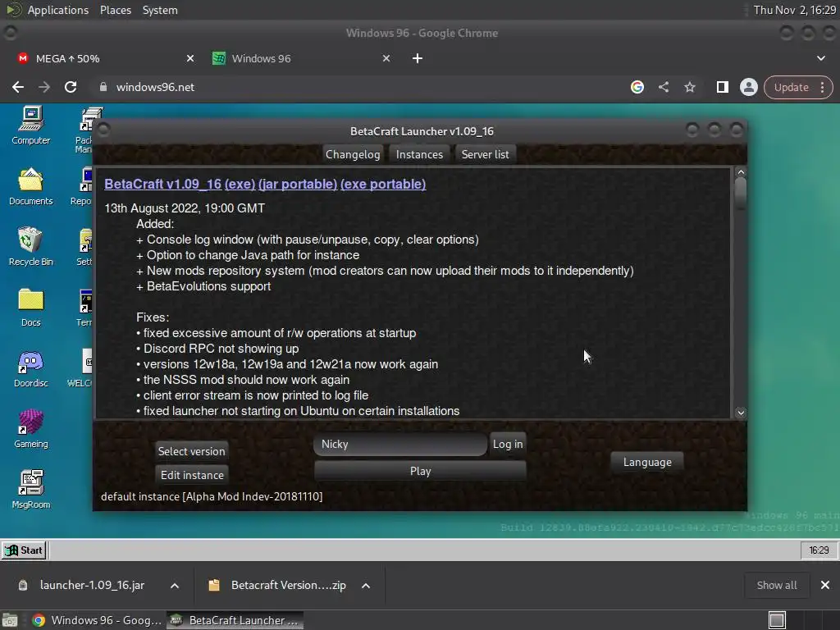Bookmark this page with the star icon

pyautogui.click(x=689, y=87)
